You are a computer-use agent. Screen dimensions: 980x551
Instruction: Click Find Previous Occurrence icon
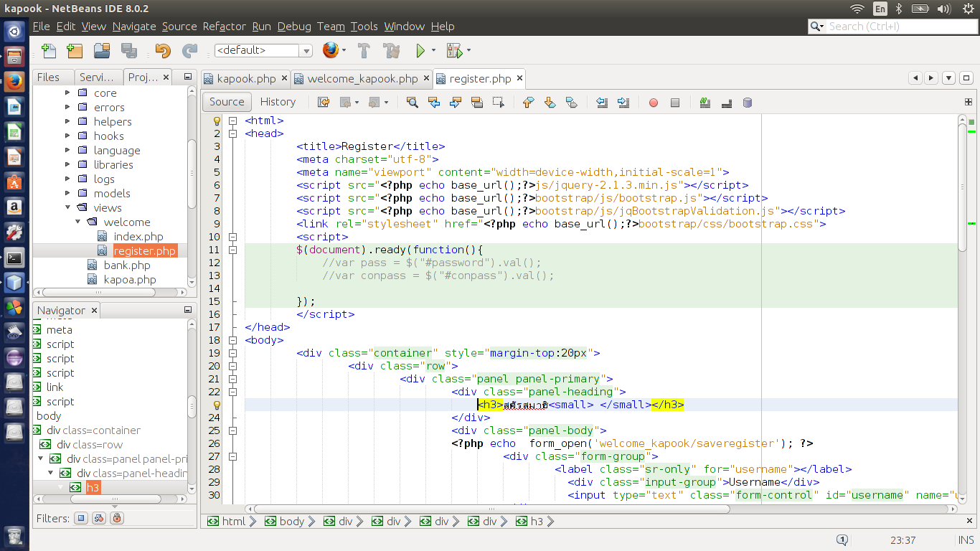click(433, 103)
